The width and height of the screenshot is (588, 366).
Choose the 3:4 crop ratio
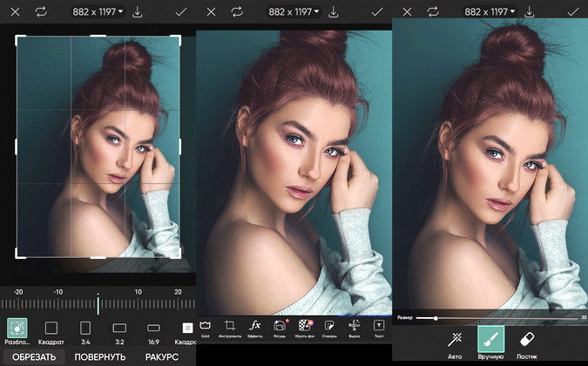85,333
